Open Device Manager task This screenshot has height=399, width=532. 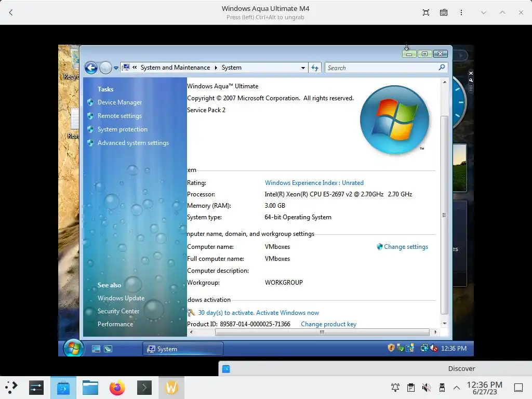point(120,102)
